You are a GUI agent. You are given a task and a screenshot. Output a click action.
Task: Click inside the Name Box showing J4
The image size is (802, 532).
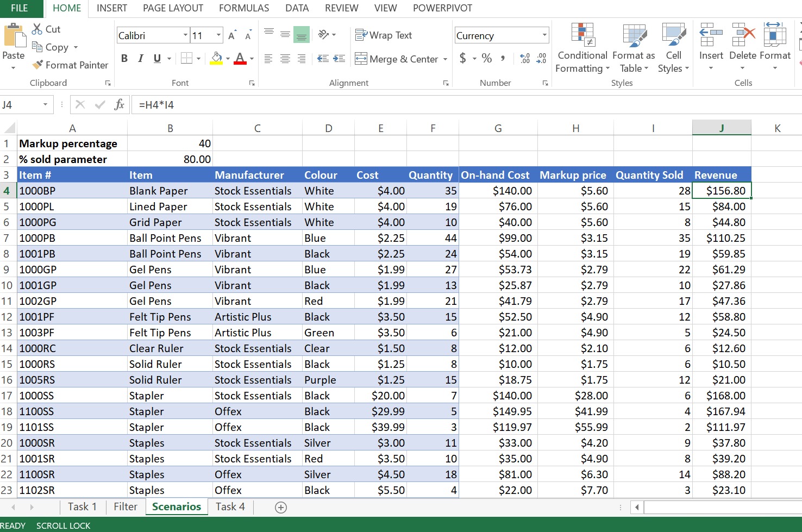pyautogui.click(x=21, y=105)
